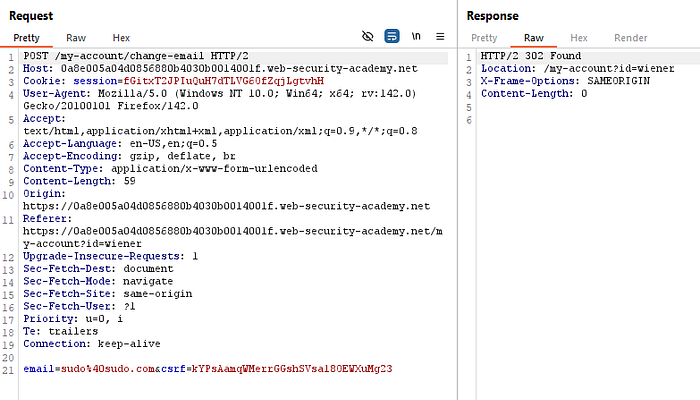The height and width of the screenshot is (400, 700).
Task: Switch to the Request Pretty tab
Action: [x=26, y=38]
